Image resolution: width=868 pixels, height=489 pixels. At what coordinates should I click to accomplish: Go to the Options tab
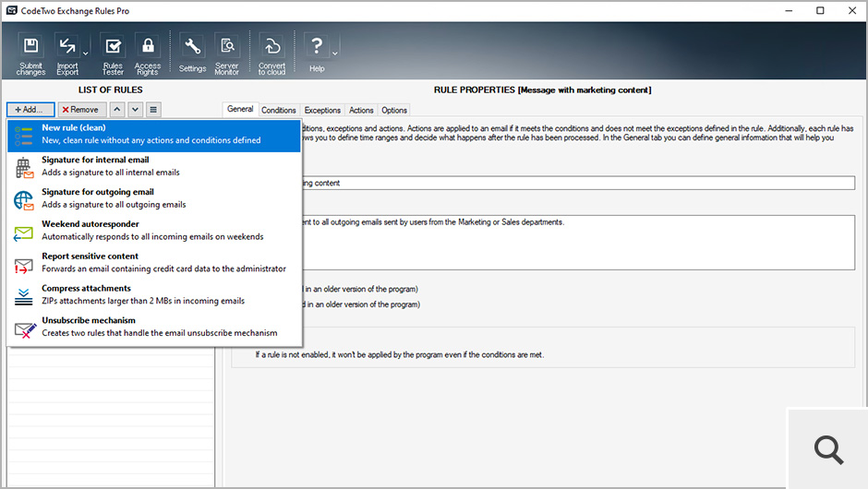tap(394, 110)
